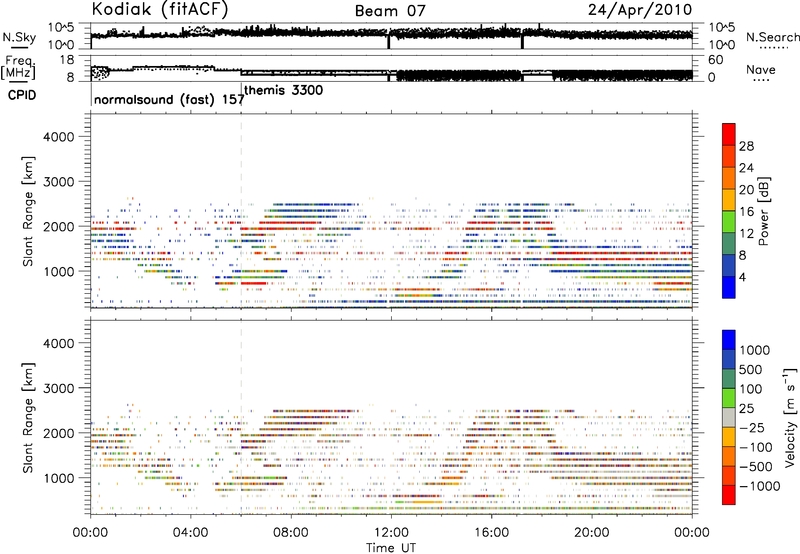Click the '60' Nave axis tick

[715, 60]
